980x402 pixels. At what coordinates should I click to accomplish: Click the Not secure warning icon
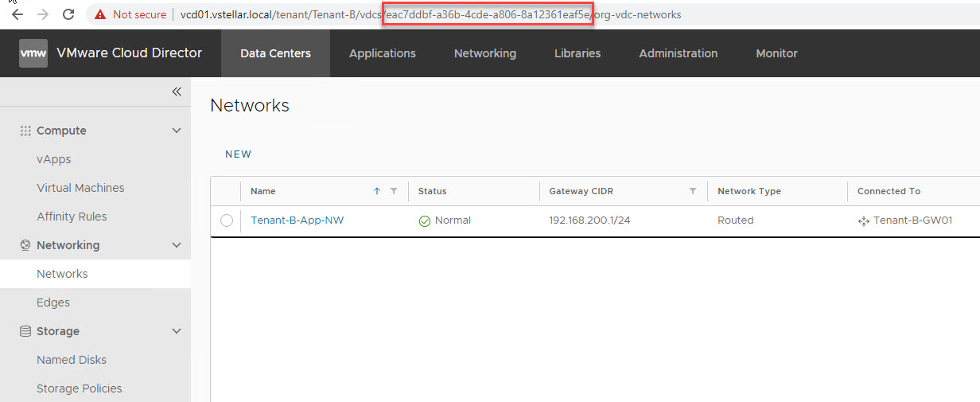(100, 14)
